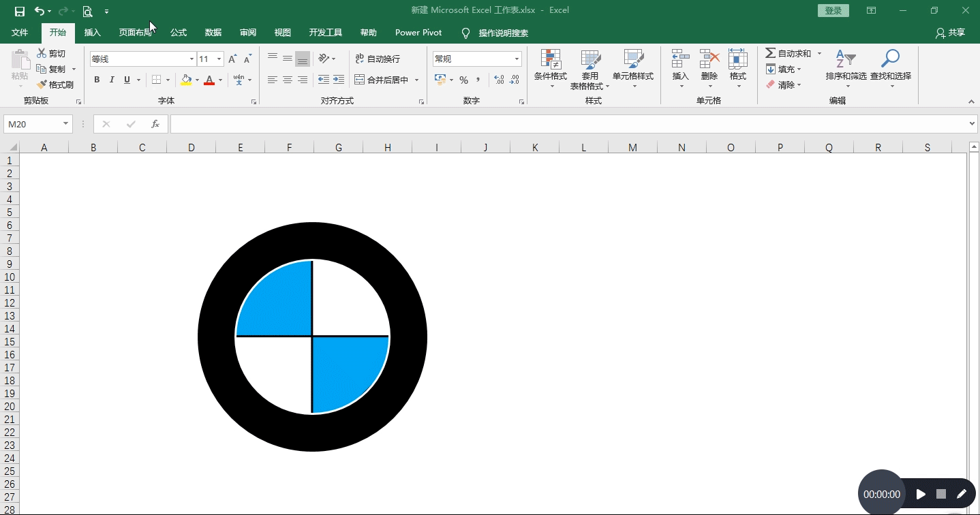The image size is (980, 515).
Task: Click the Conditional Formatting icon
Action: [550, 60]
